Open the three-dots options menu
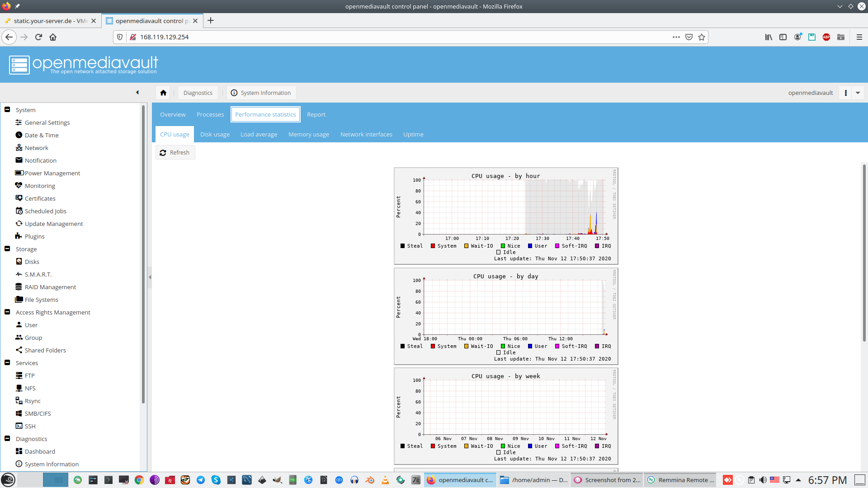The width and height of the screenshot is (868, 488). pos(845,93)
